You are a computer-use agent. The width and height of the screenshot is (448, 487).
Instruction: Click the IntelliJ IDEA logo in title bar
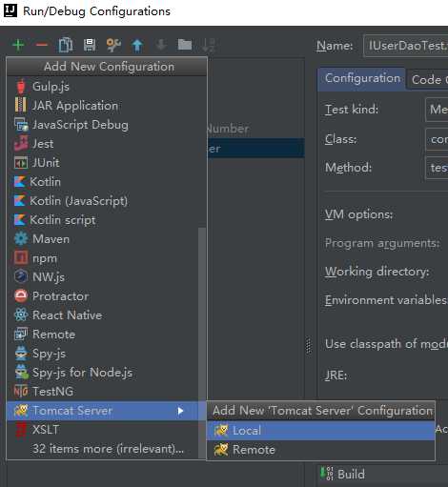[x=10, y=10]
